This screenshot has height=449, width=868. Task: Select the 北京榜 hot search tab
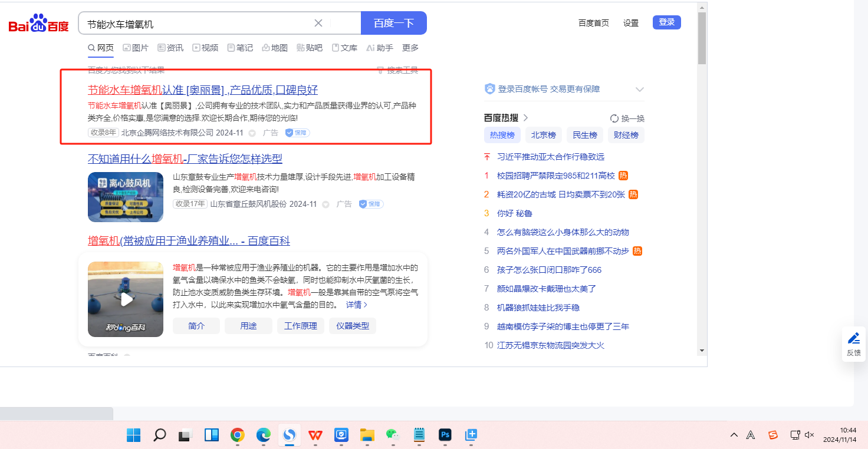tap(543, 135)
